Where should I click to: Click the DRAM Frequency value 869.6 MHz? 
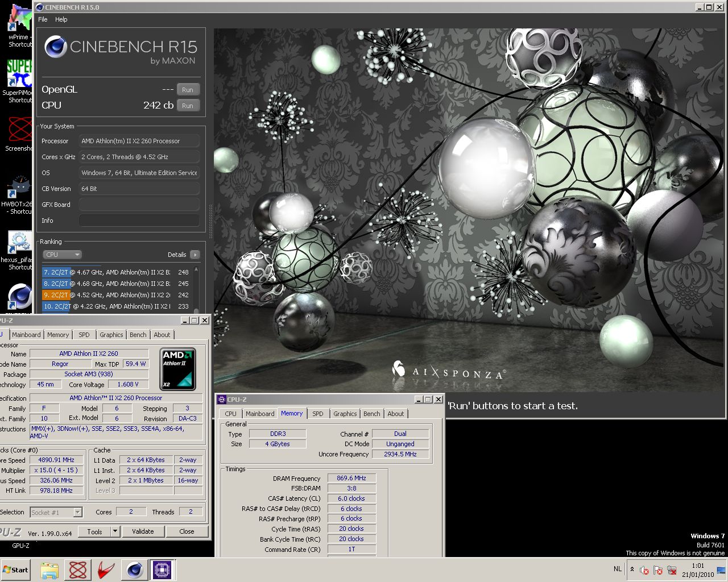pos(351,478)
